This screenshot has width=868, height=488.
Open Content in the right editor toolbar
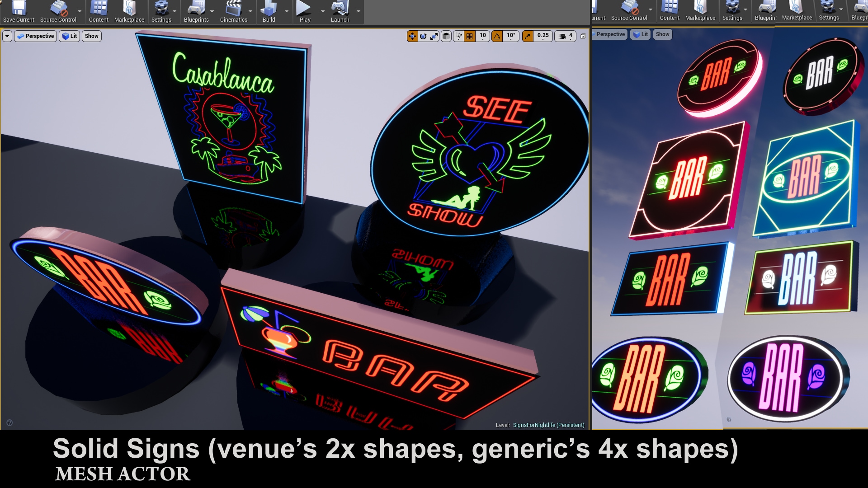(670, 11)
